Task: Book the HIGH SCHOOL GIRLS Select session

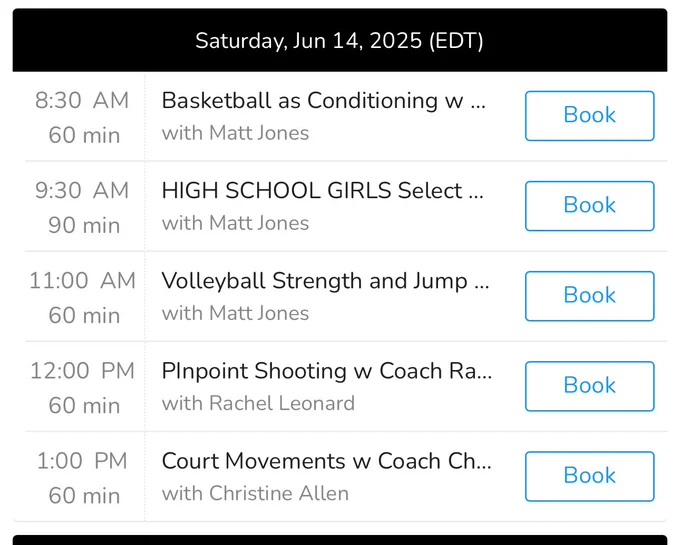Action: coord(589,206)
